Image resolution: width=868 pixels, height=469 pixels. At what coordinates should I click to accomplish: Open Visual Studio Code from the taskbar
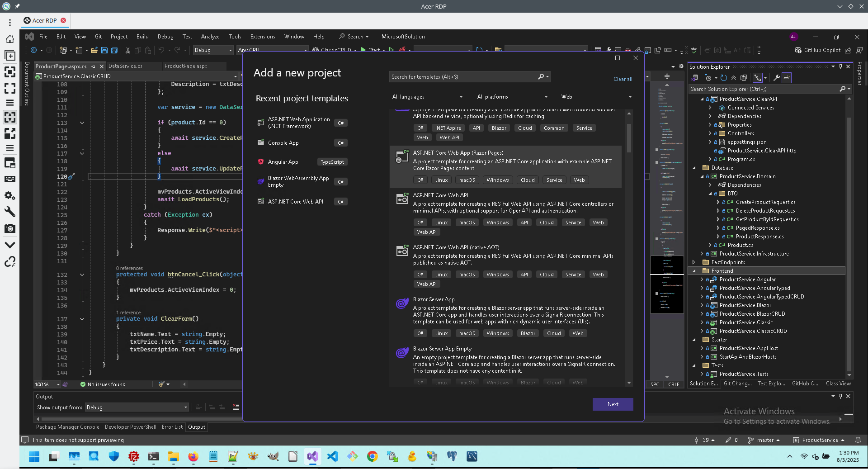click(332, 456)
